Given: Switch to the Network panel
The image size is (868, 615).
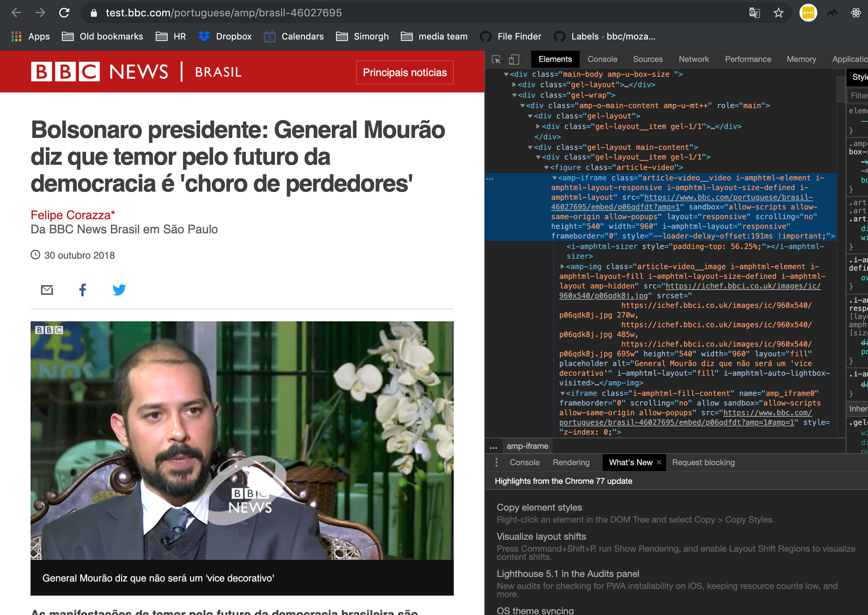Looking at the screenshot, I should (x=694, y=59).
